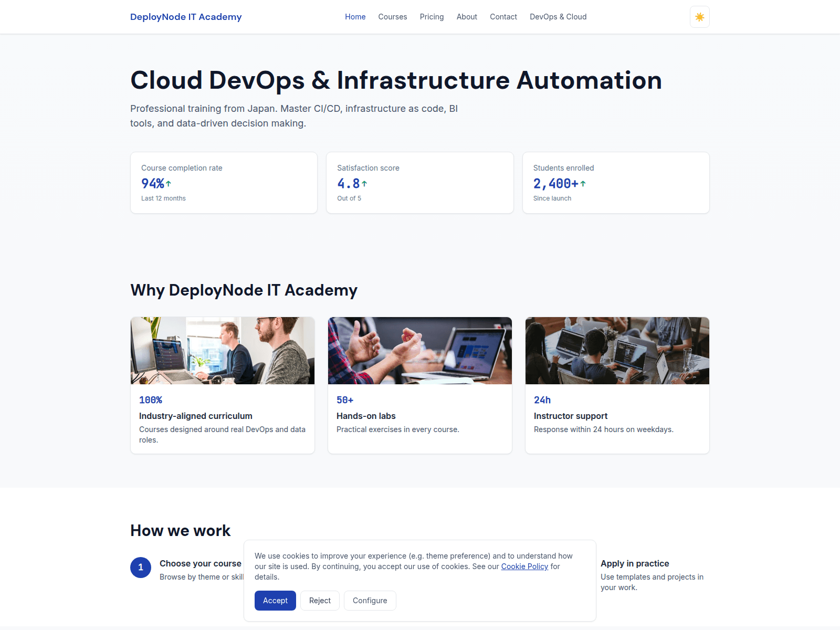Click the Hands-on labs card image
Image resolution: width=840 pixels, height=630 pixels.
(419, 350)
